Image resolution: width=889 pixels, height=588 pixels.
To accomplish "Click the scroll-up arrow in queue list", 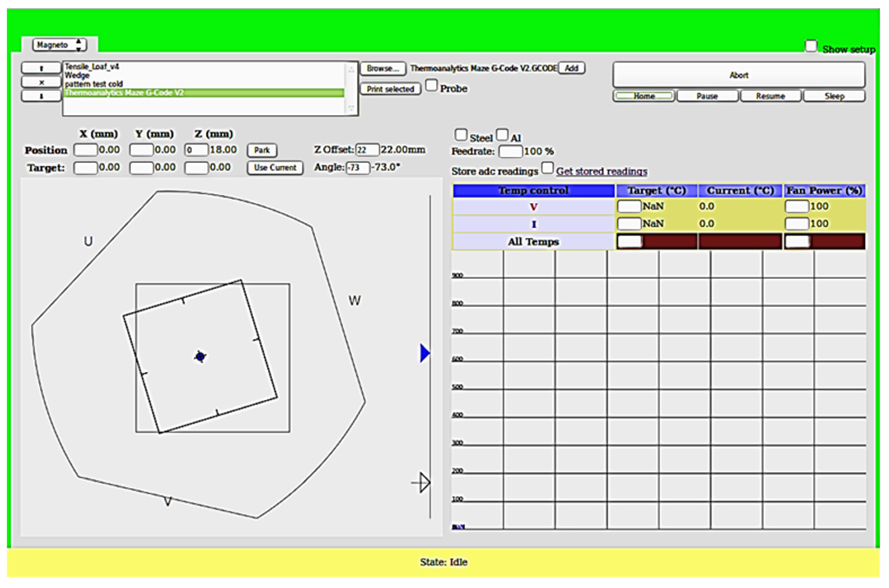I will [351, 70].
